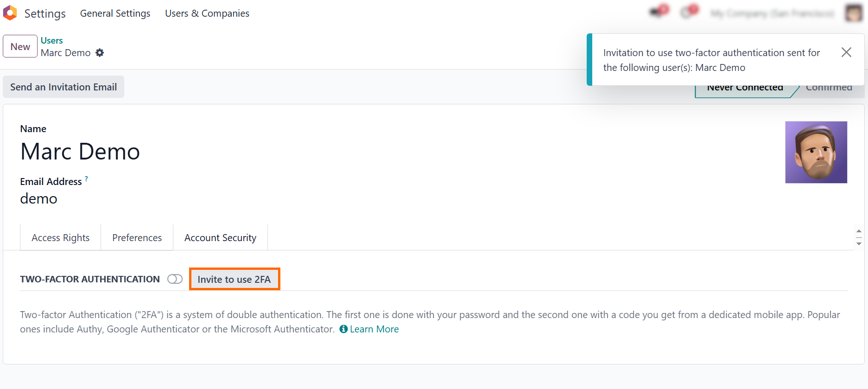Screen dimensions: 868x389
Task: Toggle the Two-Factor Authentication switch
Action: (x=175, y=279)
